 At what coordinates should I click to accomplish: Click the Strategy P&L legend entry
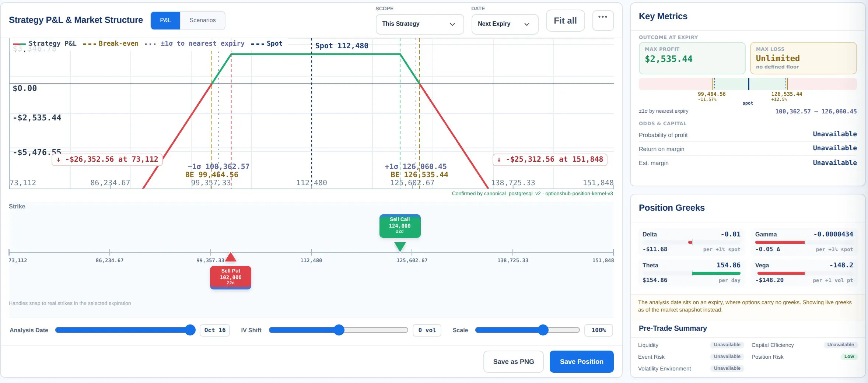coord(45,43)
